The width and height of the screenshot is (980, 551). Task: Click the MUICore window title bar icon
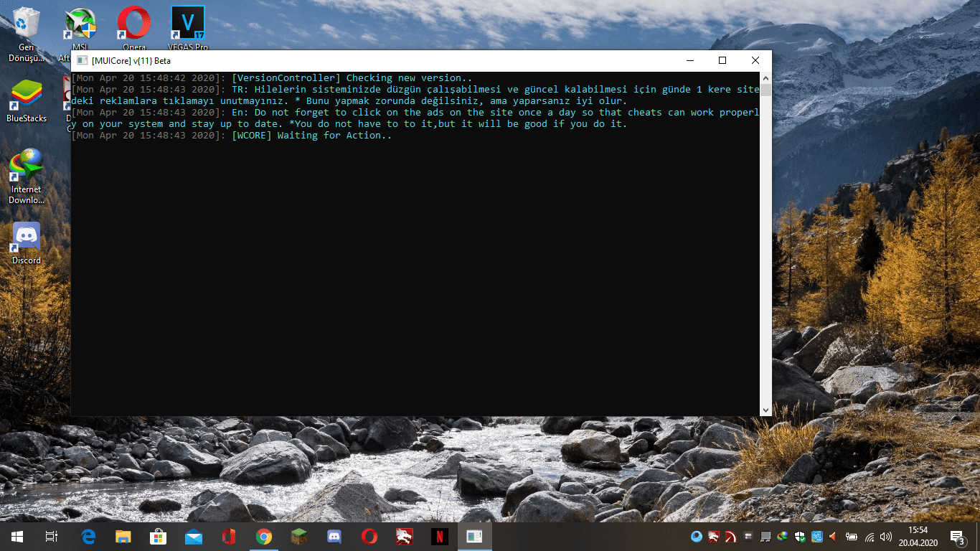[x=82, y=61]
